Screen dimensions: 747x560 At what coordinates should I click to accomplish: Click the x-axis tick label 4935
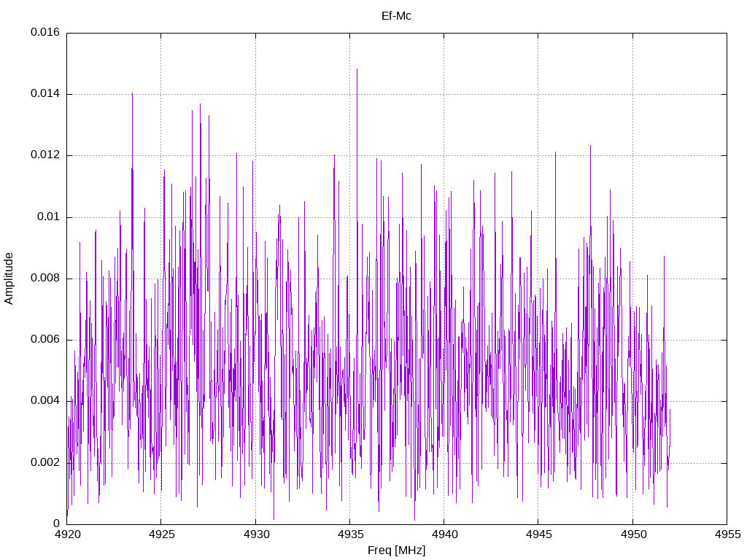click(x=350, y=534)
